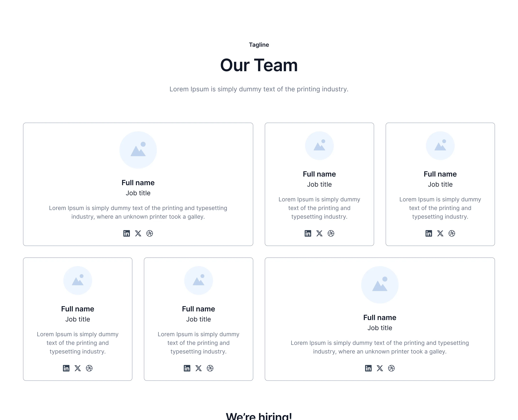Viewport: 518px width, 420px height.
Task: Click "Job title" in bottom-left card
Action: point(78,319)
